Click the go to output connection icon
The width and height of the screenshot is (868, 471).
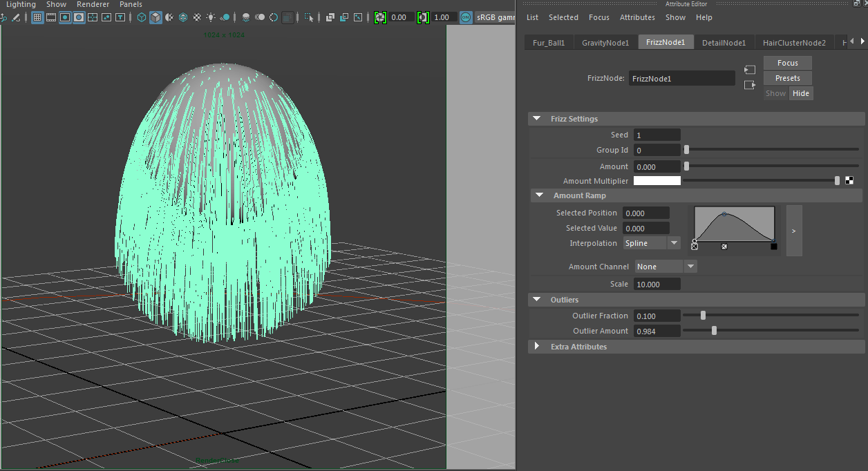pos(750,85)
